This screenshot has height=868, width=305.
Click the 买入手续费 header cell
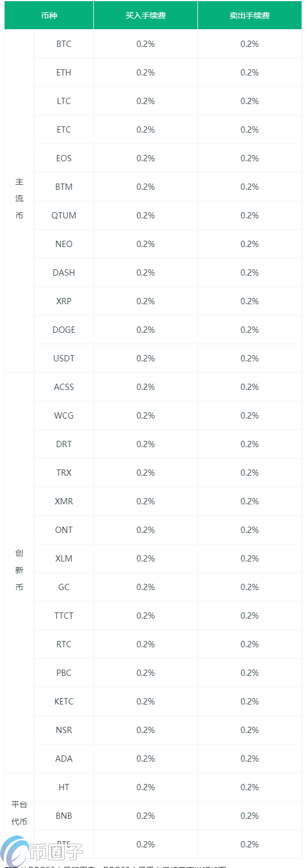146,15
